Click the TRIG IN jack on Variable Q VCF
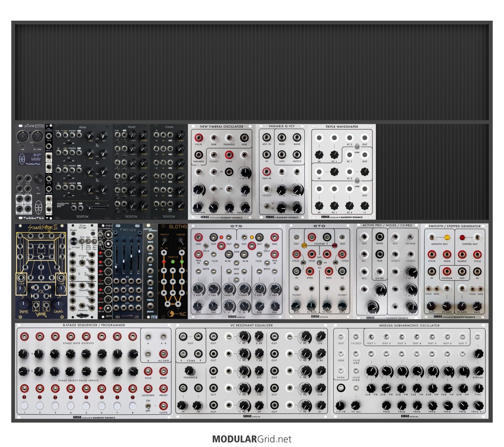The height and width of the screenshot is (447, 504). pyautogui.click(x=266, y=172)
